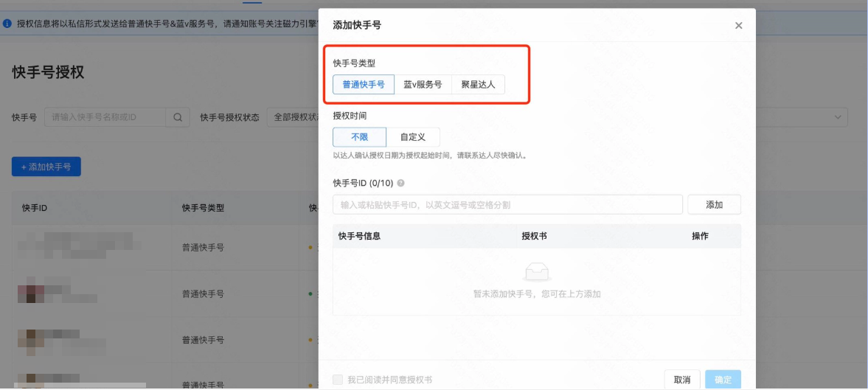The width and height of the screenshot is (868, 390).
Task: Select 聚星达人 account type
Action: 479,85
